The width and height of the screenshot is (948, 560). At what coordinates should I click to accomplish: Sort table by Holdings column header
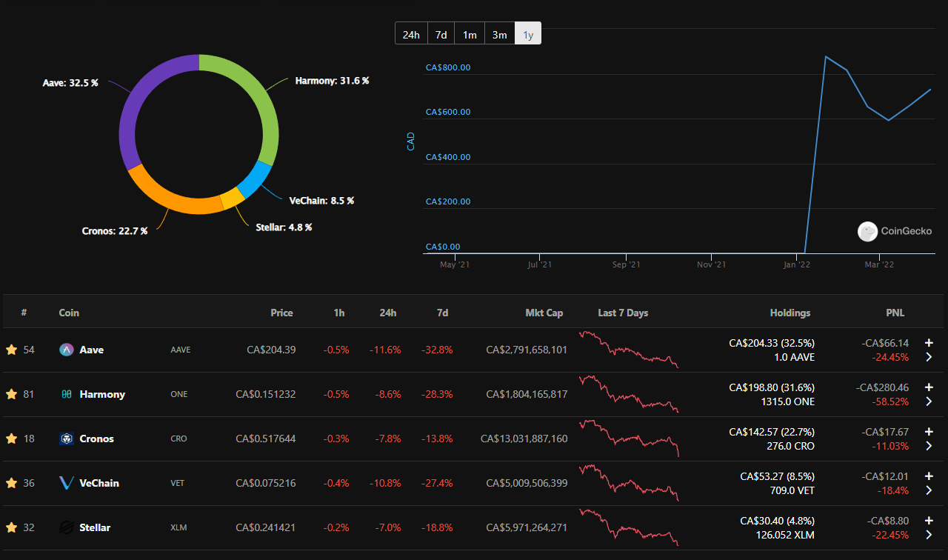pos(790,313)
